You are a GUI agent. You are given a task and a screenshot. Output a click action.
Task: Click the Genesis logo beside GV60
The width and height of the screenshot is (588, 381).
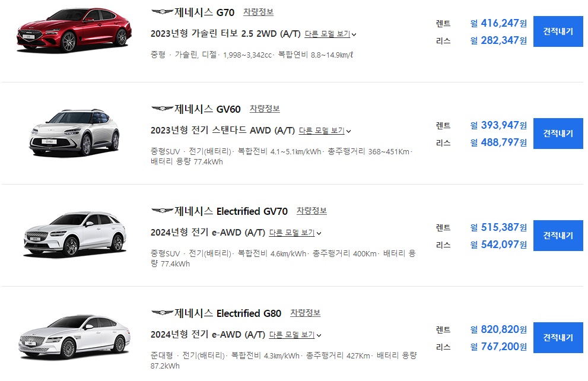162,109
